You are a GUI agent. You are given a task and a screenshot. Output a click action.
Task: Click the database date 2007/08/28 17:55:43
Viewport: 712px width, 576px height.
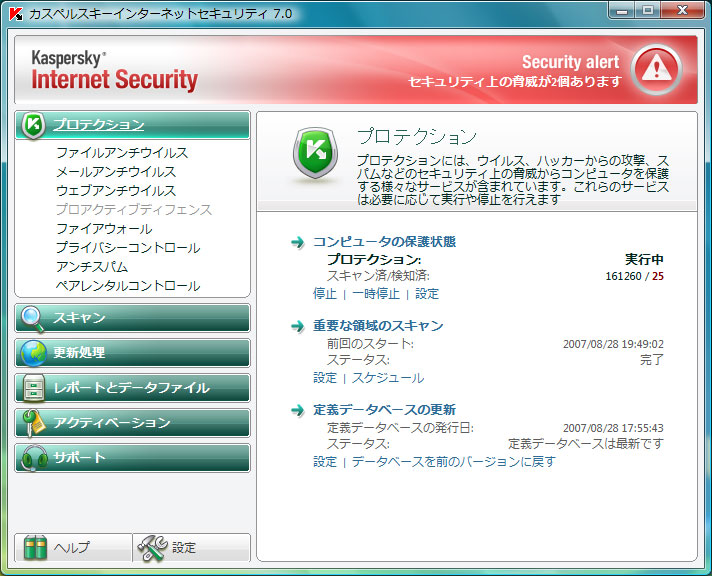pos(613,428)
